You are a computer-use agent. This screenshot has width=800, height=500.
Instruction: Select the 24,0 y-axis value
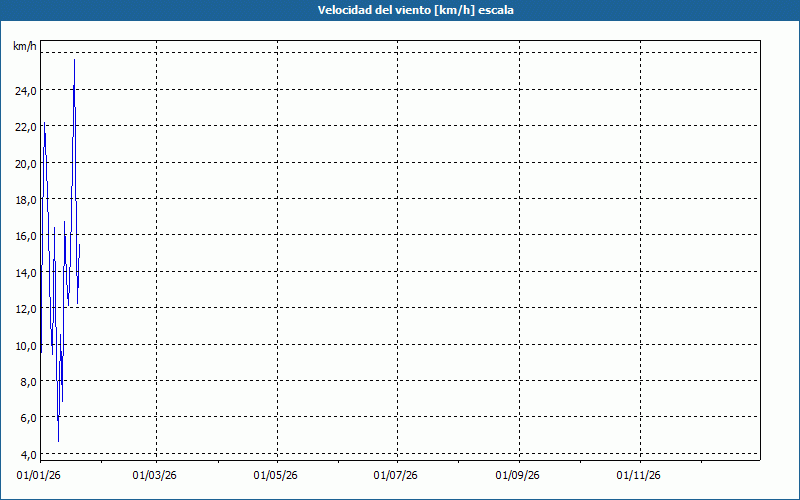pyautogui.click(x=26, y=91)
